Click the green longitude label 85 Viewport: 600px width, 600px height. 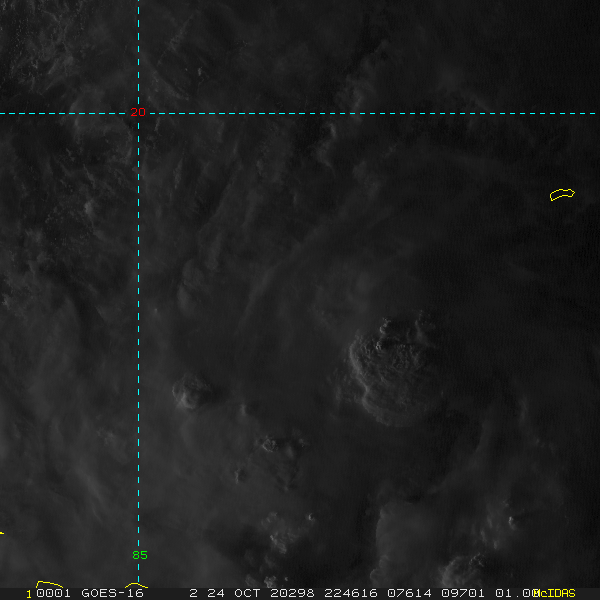click(140, 555)
